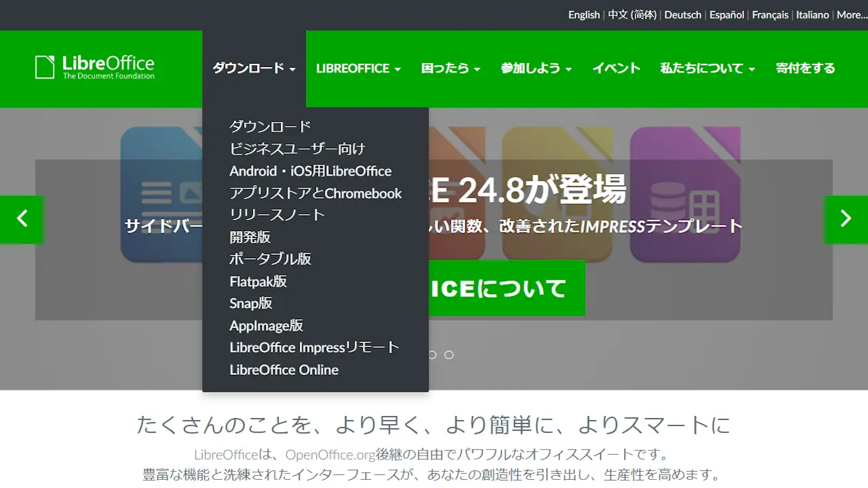The width and height of the screenshot is (868, 488).
Task: Collapse the ダウンロード dropdown menu
Action: (254, 68)
